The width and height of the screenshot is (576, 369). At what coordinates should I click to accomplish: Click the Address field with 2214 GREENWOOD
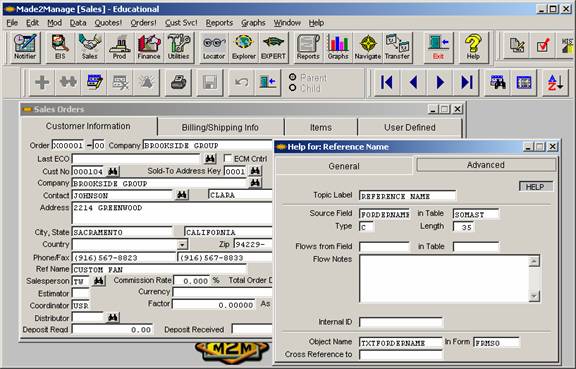coord(172,214)
